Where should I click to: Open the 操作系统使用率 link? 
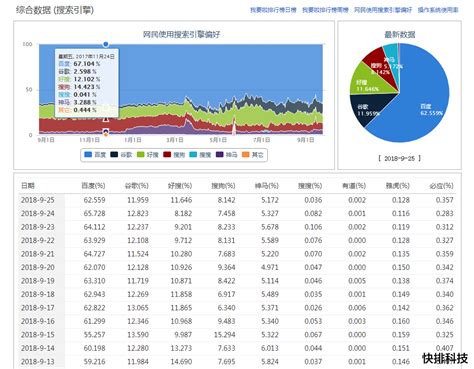pos(438,10)
